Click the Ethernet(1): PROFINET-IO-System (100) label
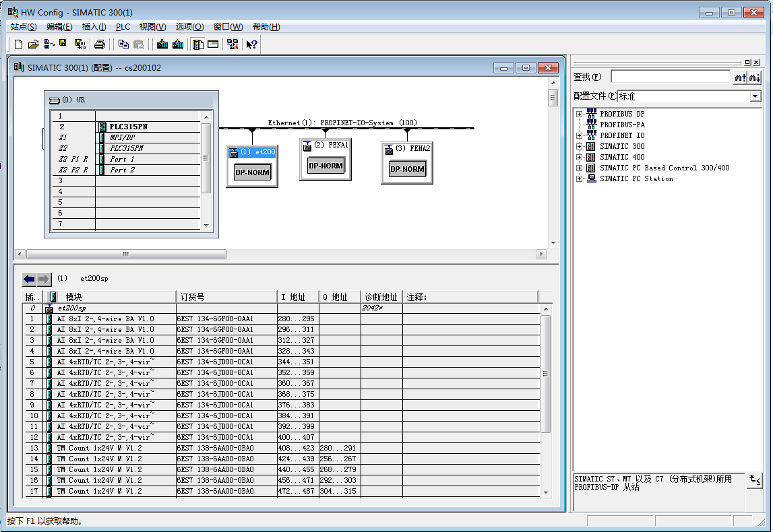773x532 pixels. tap(342, 123)
